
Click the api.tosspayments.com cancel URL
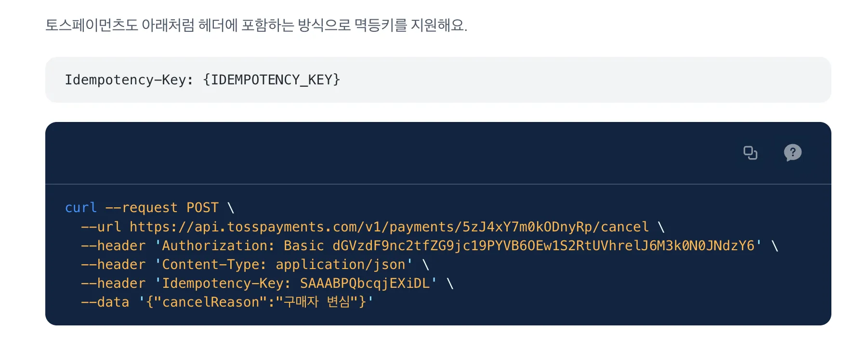click(x=389, y=227)
